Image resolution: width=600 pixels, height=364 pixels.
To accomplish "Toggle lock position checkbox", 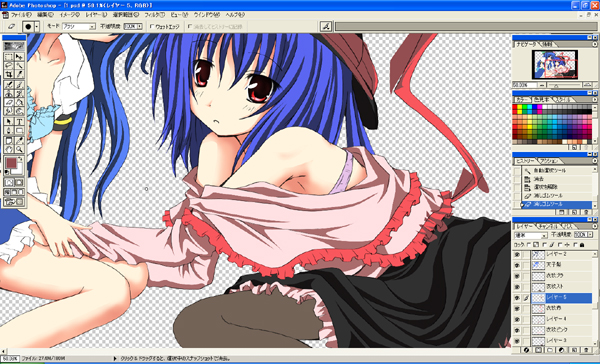I will click(560, 245).
